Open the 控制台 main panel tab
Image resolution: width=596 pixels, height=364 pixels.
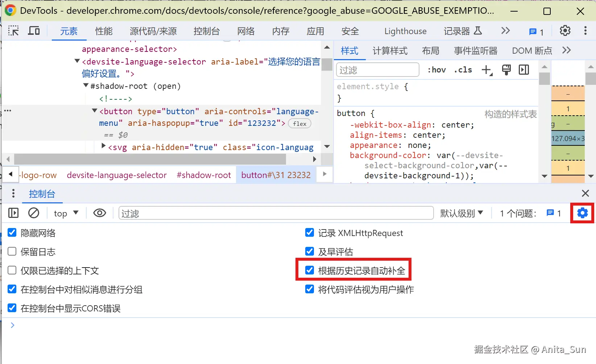pos(207,31)
